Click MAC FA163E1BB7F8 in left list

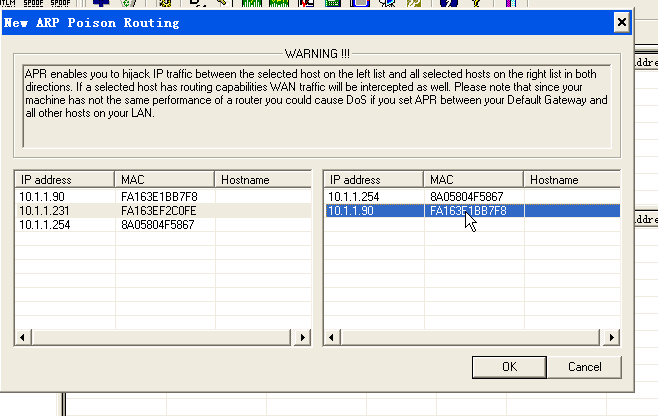159,196
